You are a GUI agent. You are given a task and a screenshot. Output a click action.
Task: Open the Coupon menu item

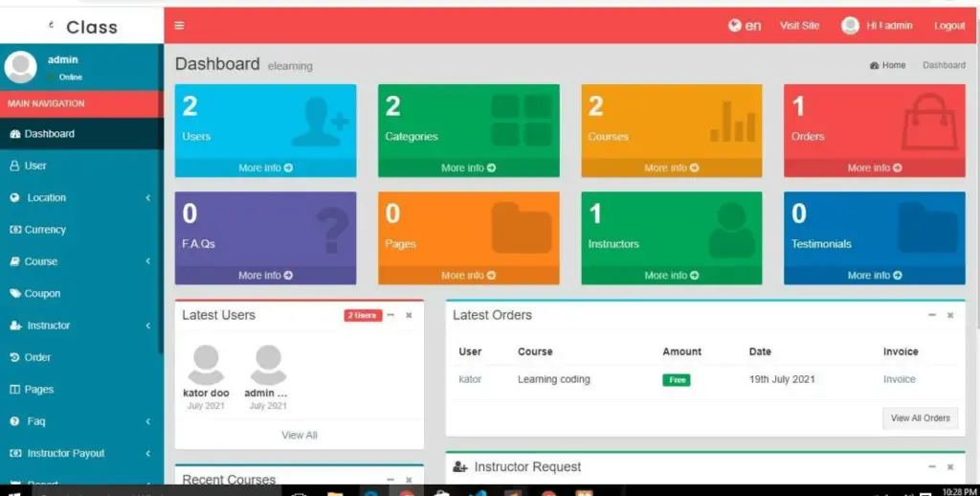point(81,293)
